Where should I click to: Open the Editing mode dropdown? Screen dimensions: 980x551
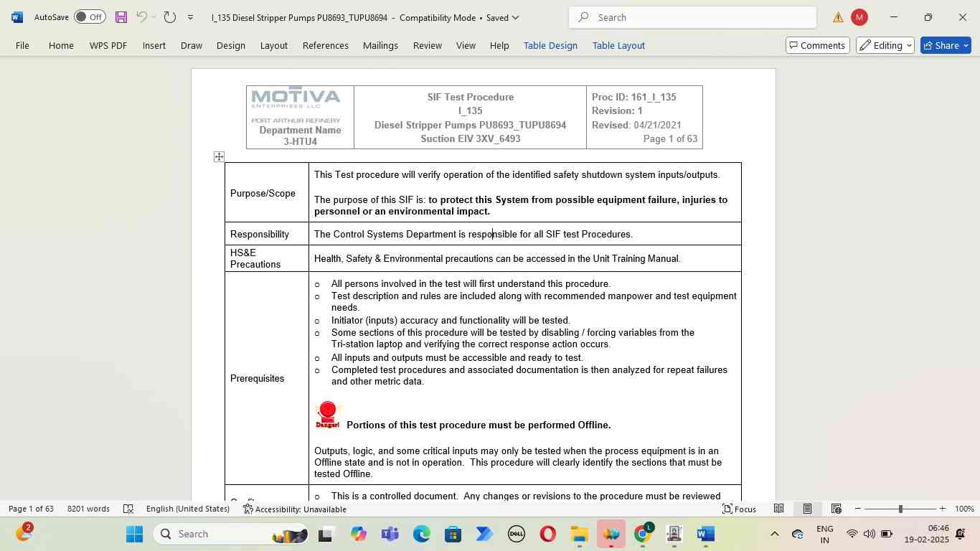pyautogui.click(x=885, y=45)
